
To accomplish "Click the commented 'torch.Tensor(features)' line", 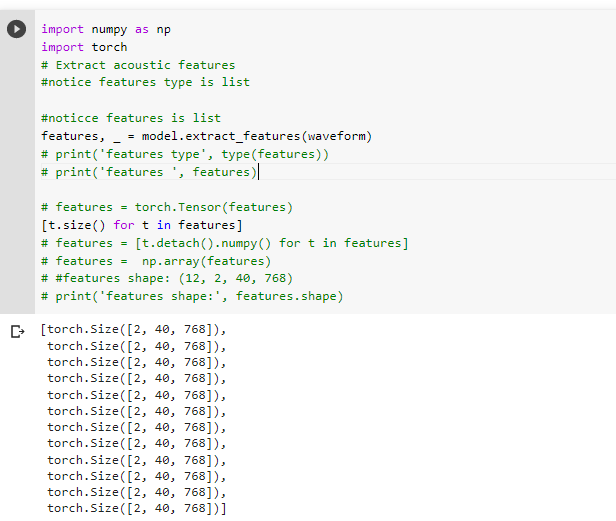I will [166, 207].
